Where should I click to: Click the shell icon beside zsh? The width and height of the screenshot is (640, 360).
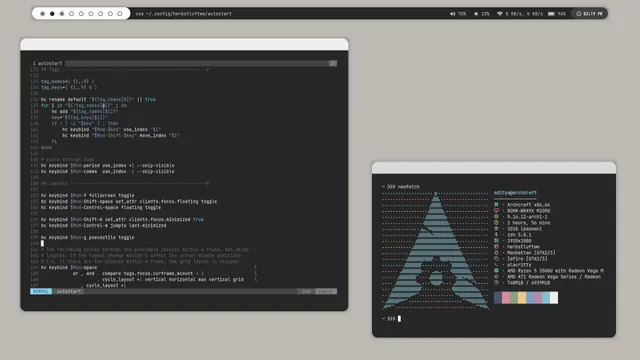[x=496, y=235]
